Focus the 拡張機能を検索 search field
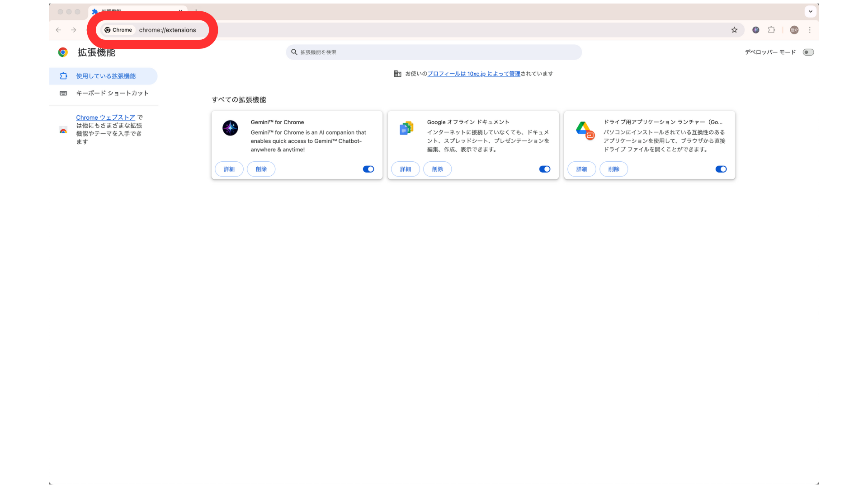Screen dimensions: 868x488 434,52
